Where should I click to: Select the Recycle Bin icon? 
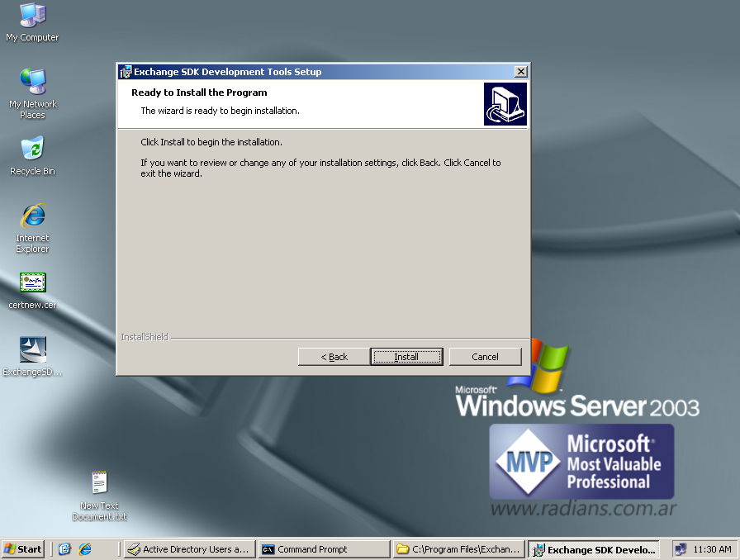[32, 149]
